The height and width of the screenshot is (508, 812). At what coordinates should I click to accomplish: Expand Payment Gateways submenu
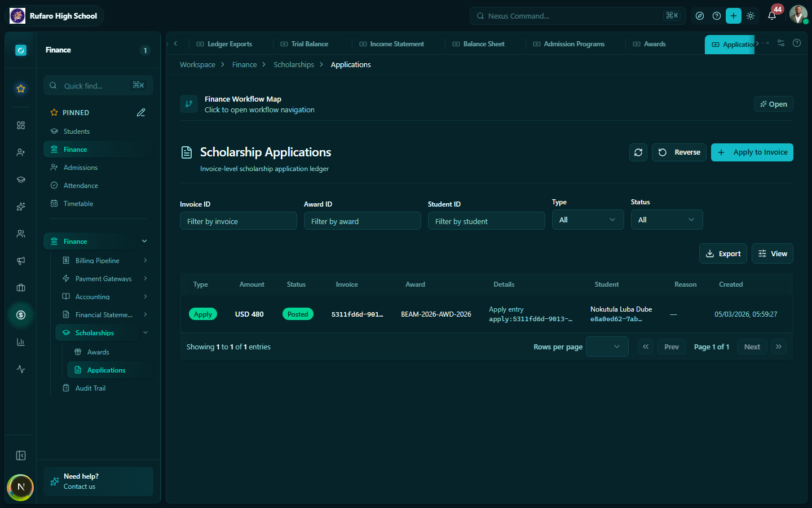tap(145, 278)
